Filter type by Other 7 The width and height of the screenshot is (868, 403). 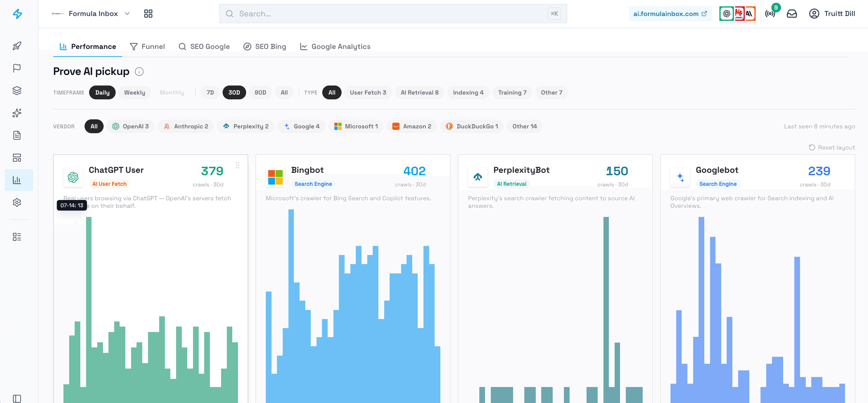pyautogui.click(x=551, y=93)
